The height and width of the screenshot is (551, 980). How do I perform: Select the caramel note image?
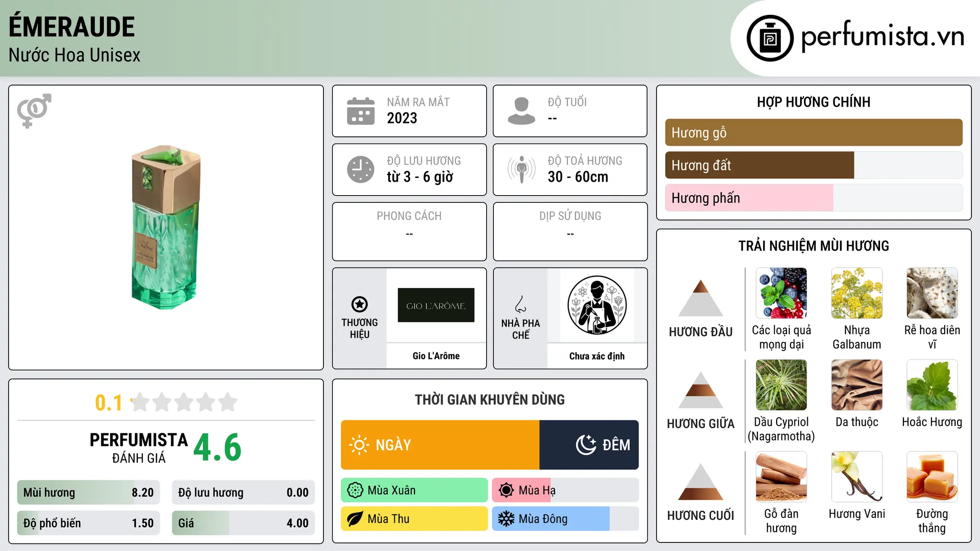coord(932,477)
